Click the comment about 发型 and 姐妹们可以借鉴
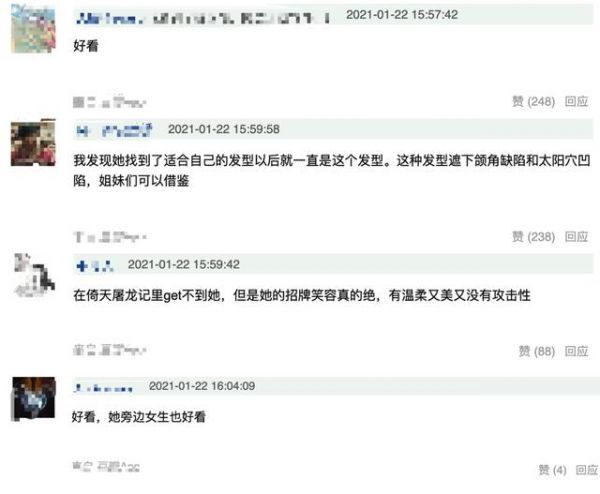 (x=332, y=170)
